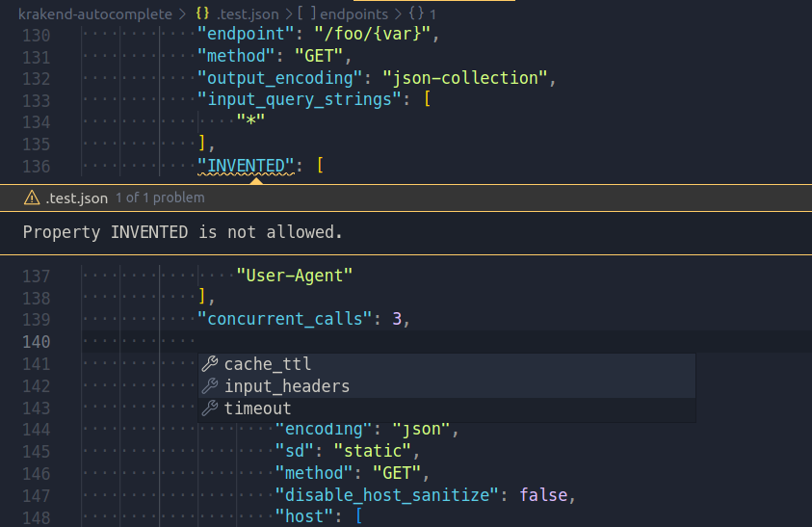This screenshot has width=812, height=527.
Task: Click the wrench icon beside input_headers
Action: 210,386
